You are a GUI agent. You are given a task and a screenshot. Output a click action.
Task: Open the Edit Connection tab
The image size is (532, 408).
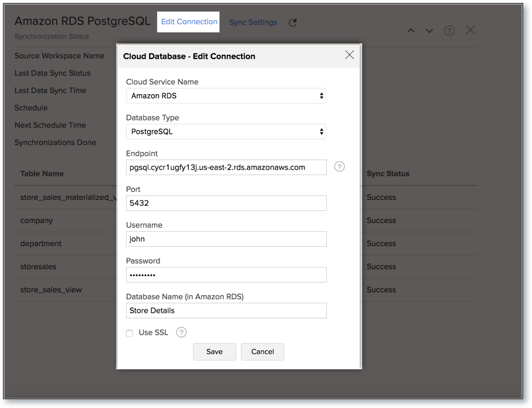(x=189, y=22)
